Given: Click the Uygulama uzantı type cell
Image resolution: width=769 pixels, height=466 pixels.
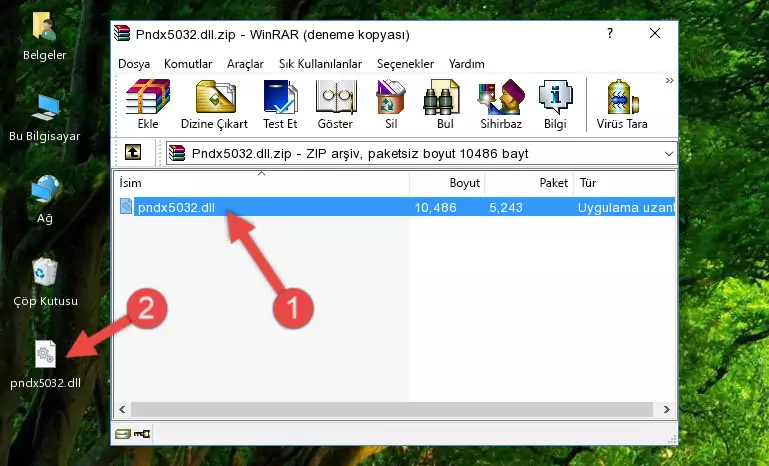Looking at the screenshot, I should pyautogui.click(x=626, y=207).
